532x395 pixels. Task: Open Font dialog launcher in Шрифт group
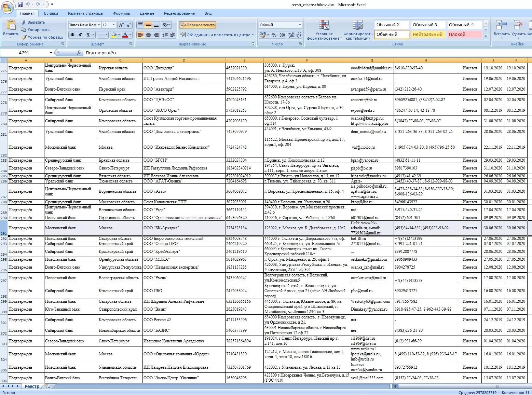(131, 44)
